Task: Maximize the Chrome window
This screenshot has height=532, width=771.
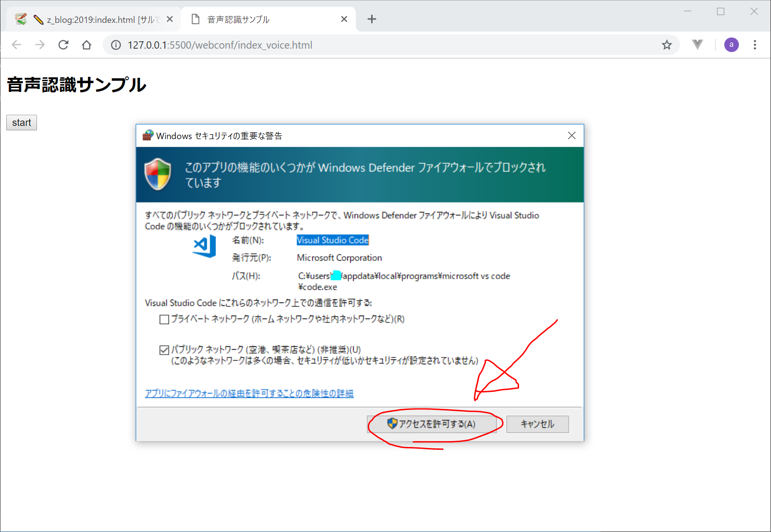Action: point(720,11)
